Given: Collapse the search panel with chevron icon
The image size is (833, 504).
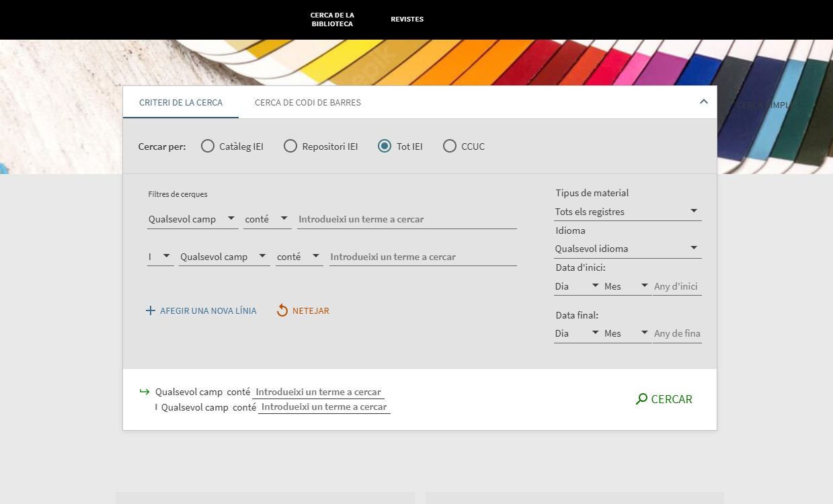Looking at the screenshot, I should [x=703, y=102].
